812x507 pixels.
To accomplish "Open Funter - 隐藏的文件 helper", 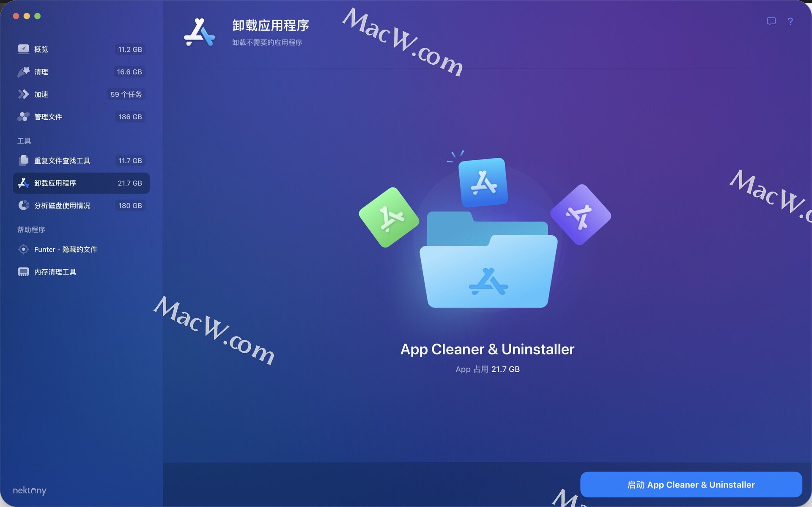I will [81, 249].
